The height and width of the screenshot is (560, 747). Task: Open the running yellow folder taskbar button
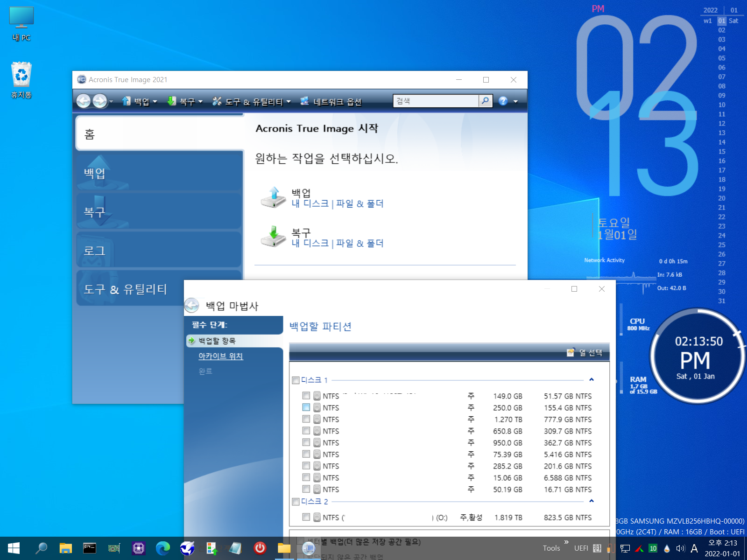[x=284, y=548]
